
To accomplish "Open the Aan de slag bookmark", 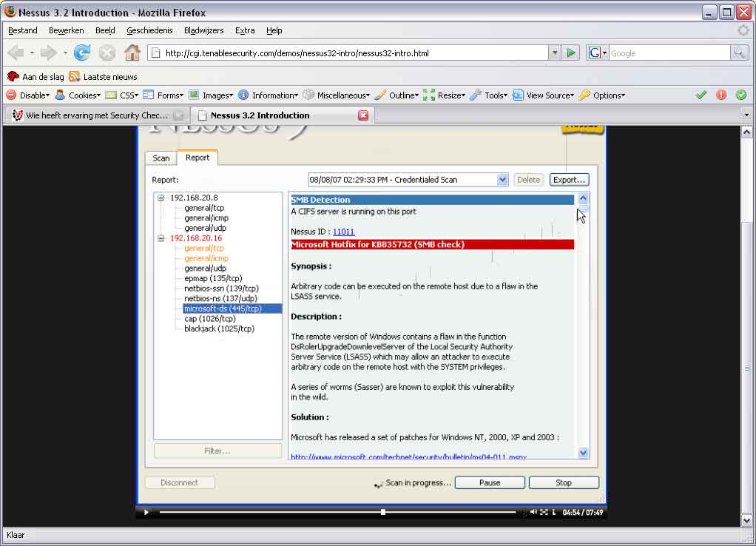I will [x=36, y=77].
